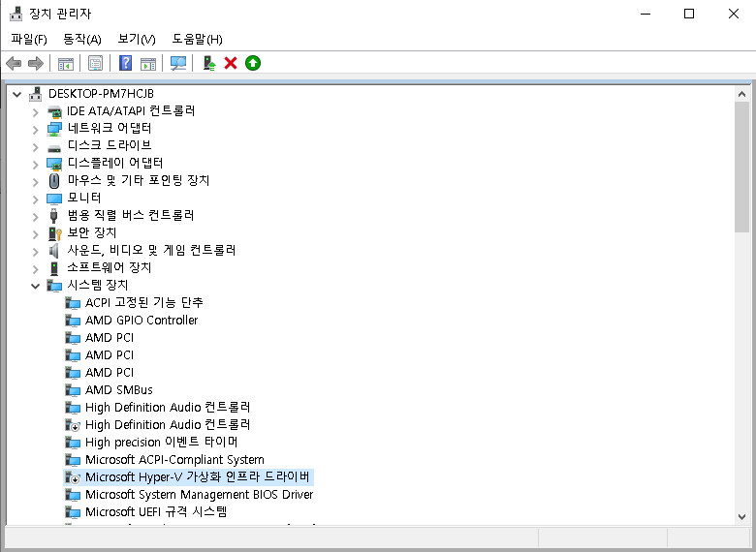Select the High precision 이벤트 타이머 device

pos(161,442)
